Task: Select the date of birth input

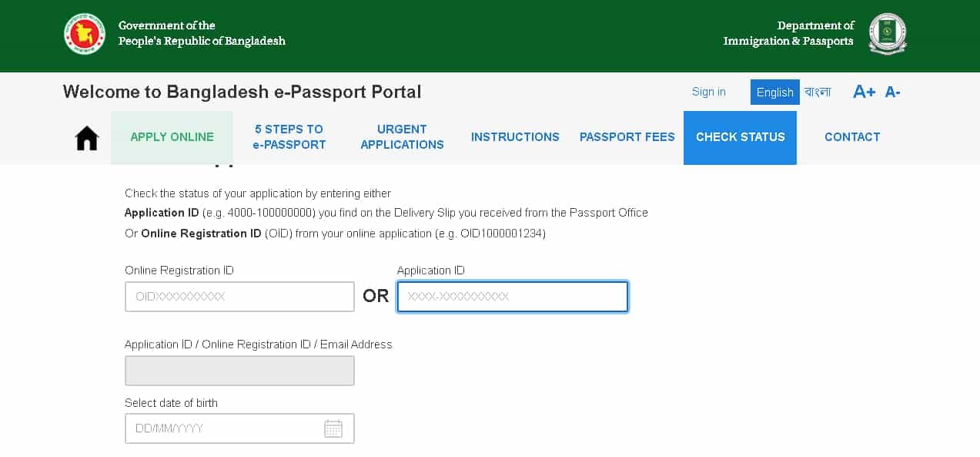Action: point(239,428)
